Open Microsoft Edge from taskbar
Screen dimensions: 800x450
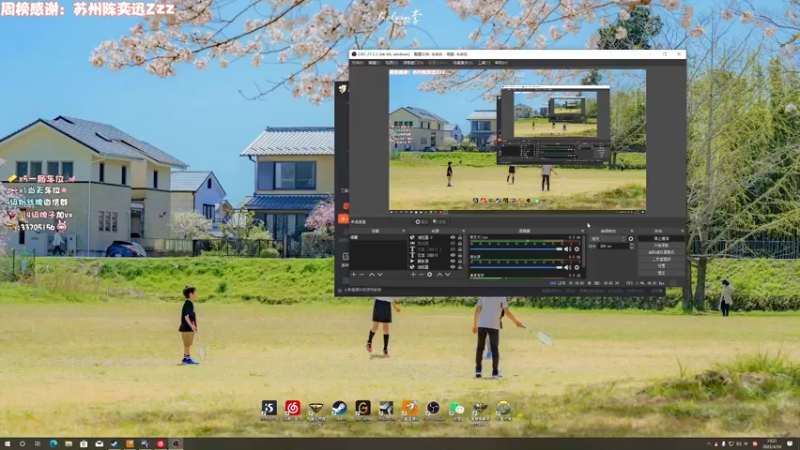pyautogui.click(x=53, y=444)
